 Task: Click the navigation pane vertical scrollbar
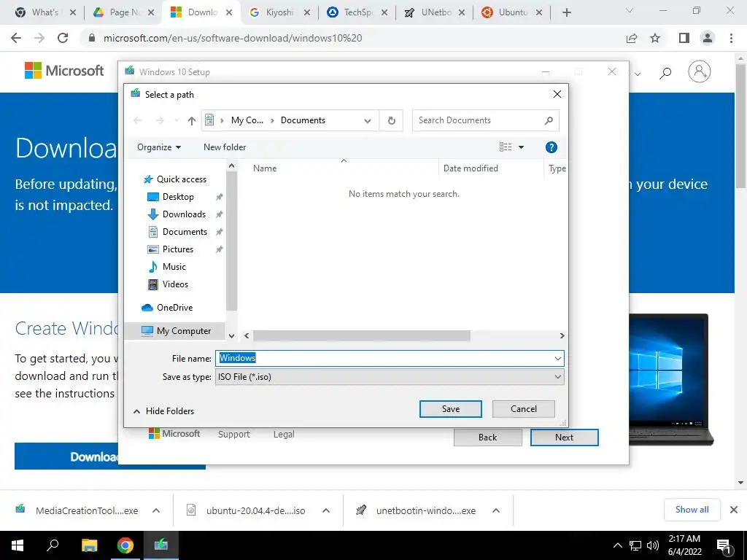[231, 241]
